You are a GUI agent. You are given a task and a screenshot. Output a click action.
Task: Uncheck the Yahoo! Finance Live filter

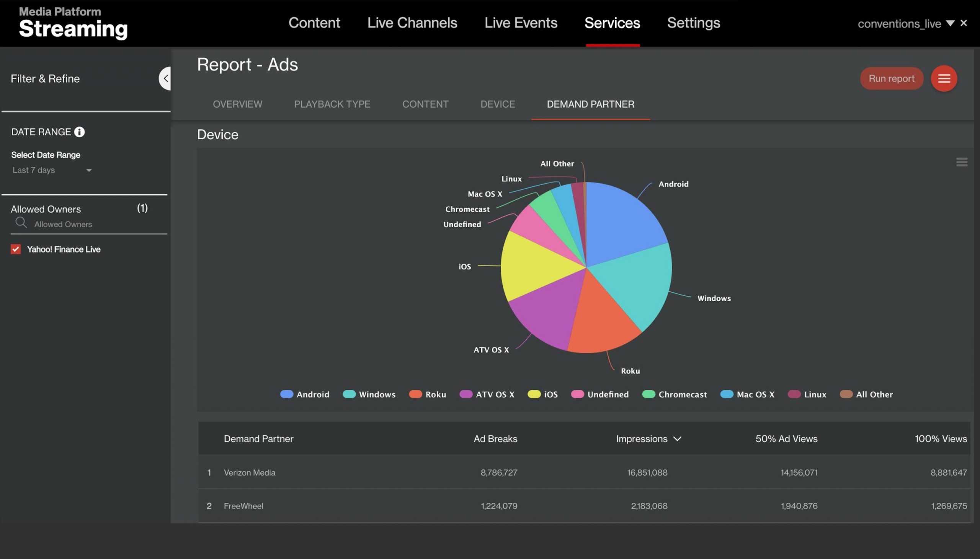pyautogui.click(x=15, y=249)
